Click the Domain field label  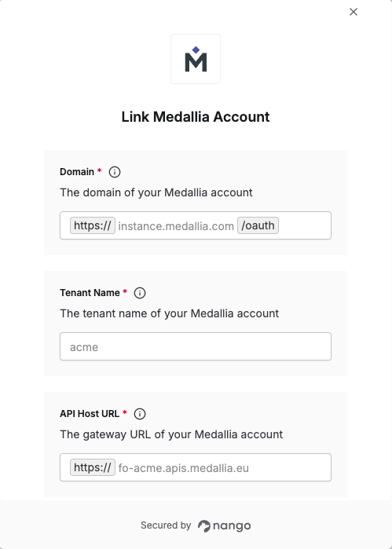click(x=77, y=172)
